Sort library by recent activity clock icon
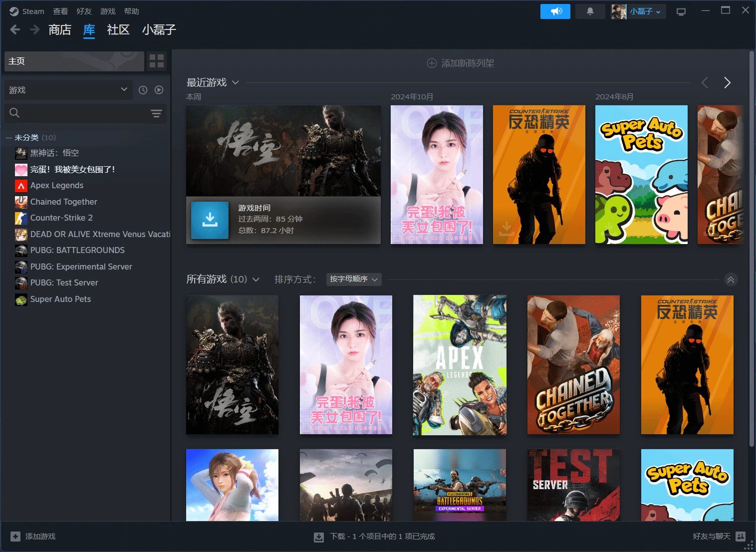This screenshot has width=756, height=552. tap(143, 90)
